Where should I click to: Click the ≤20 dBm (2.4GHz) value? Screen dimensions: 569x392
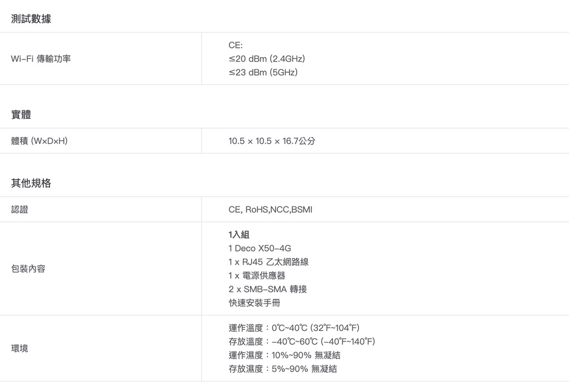[x=267, y=58]
